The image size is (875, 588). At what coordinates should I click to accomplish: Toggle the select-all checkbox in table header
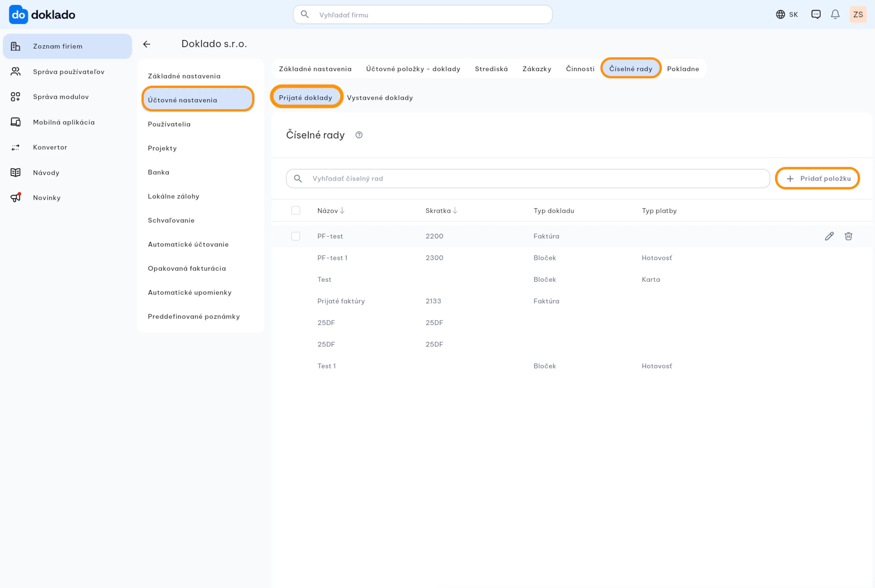(x=296, y=210)
